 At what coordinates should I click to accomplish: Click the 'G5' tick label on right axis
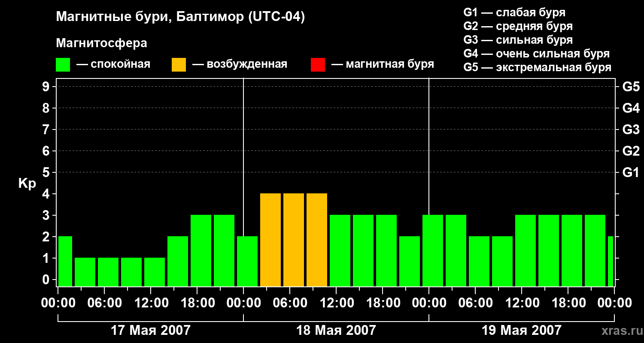(x=631, y=87)
